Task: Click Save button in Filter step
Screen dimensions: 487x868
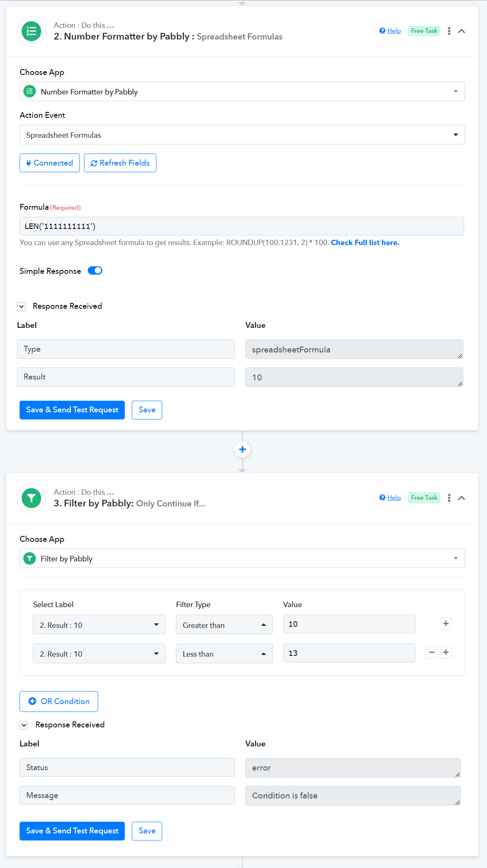Action: [x=147, y=831]
